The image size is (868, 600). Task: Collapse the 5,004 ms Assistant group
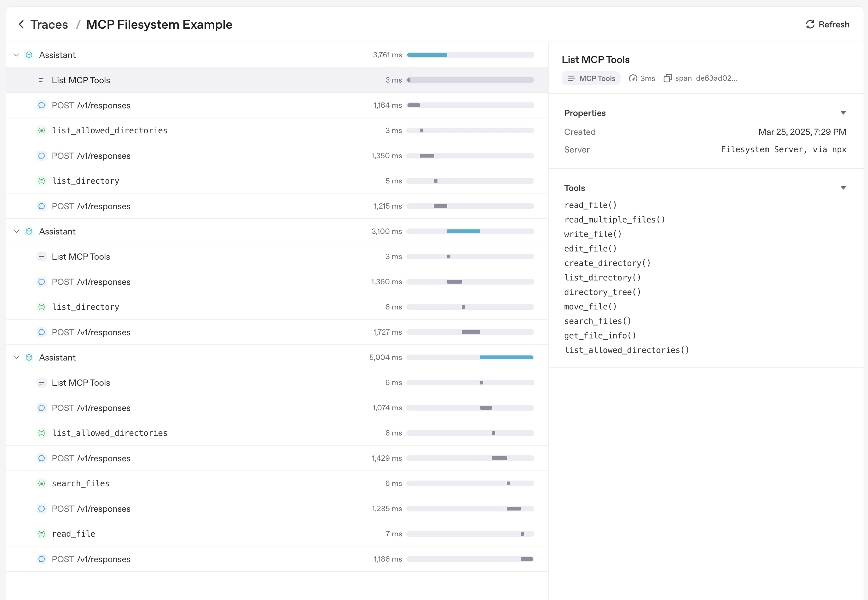click(x=16, y=357)
